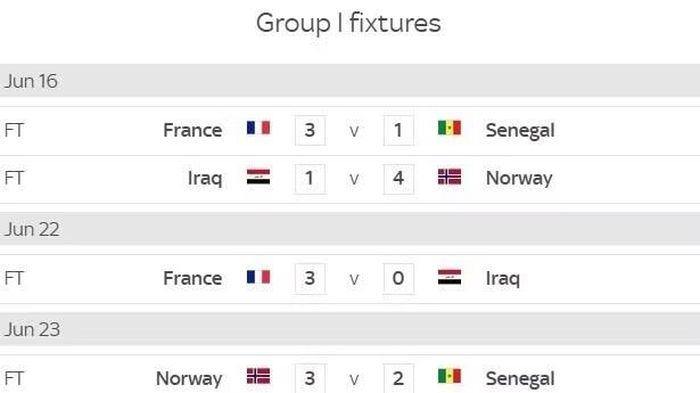Click the Iraq flag beside the 0 score
Screen dimensions: 700x393
(450, 277)
